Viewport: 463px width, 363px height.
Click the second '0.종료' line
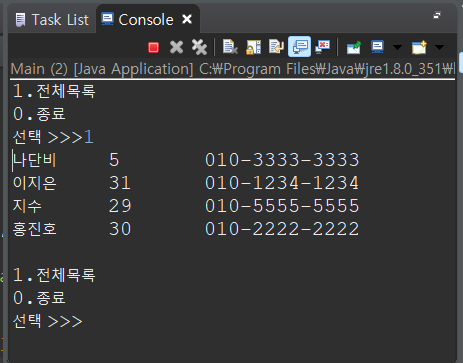tap(39, 298)
